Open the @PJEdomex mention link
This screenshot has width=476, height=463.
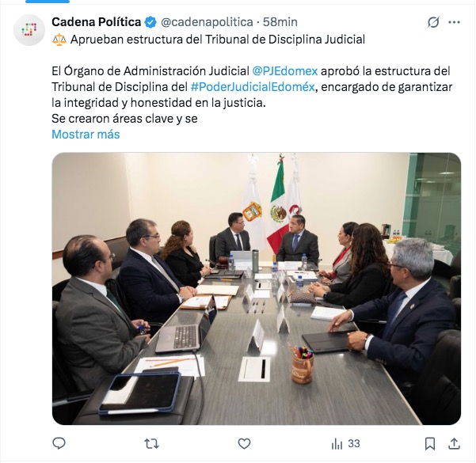pos(284,71)
